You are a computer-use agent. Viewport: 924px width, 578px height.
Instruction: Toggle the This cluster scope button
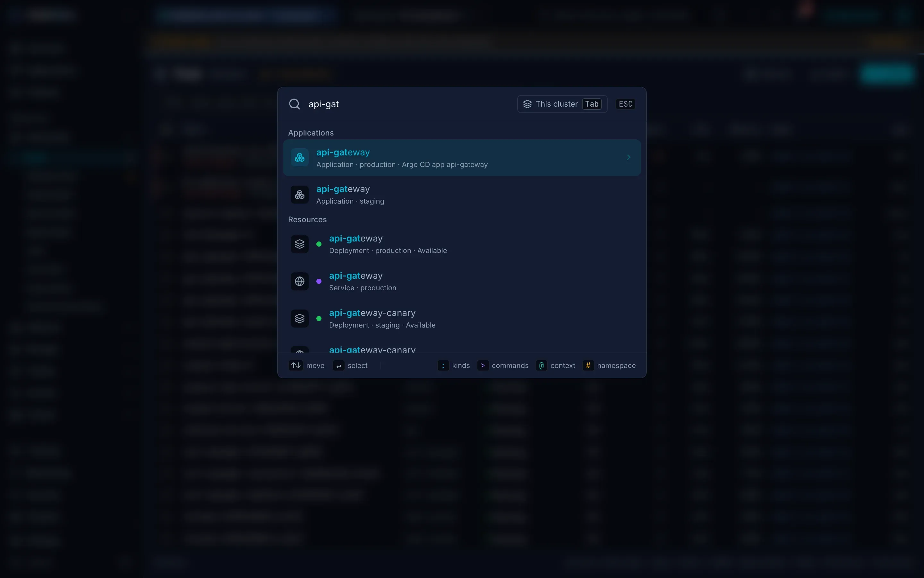point(562,104)
